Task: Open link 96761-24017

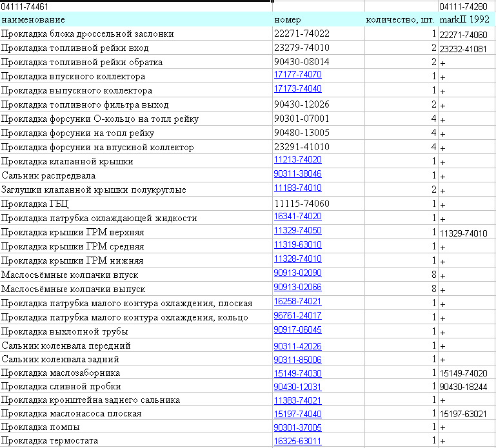Action: pos(297,315)
